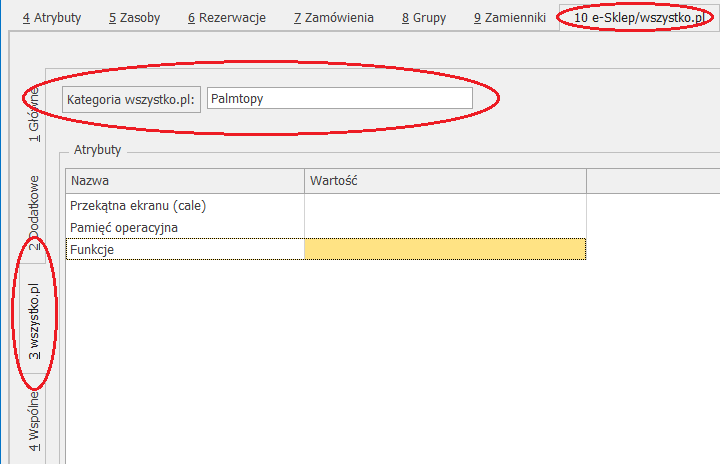
Task: Select the 10 e-Sklep/wszystko.pl tab
Action: pos(639,18)
